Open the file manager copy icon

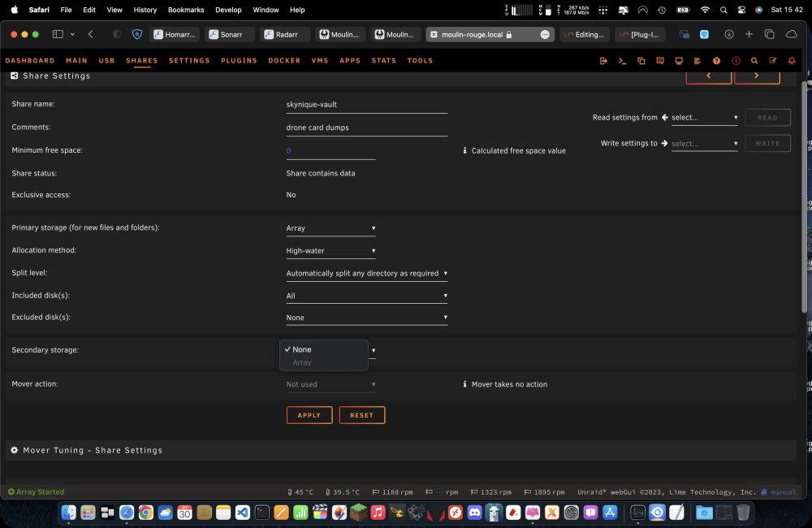point(641,61)
